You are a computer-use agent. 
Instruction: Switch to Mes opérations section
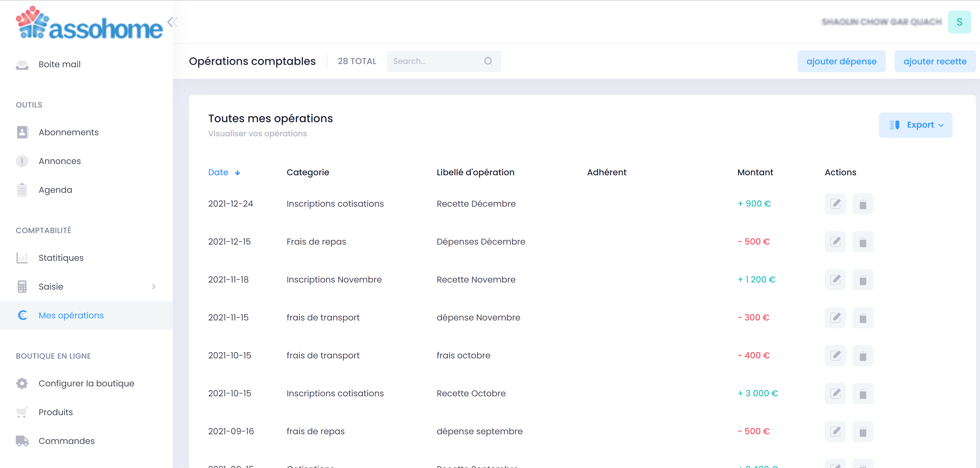point(71,315)
